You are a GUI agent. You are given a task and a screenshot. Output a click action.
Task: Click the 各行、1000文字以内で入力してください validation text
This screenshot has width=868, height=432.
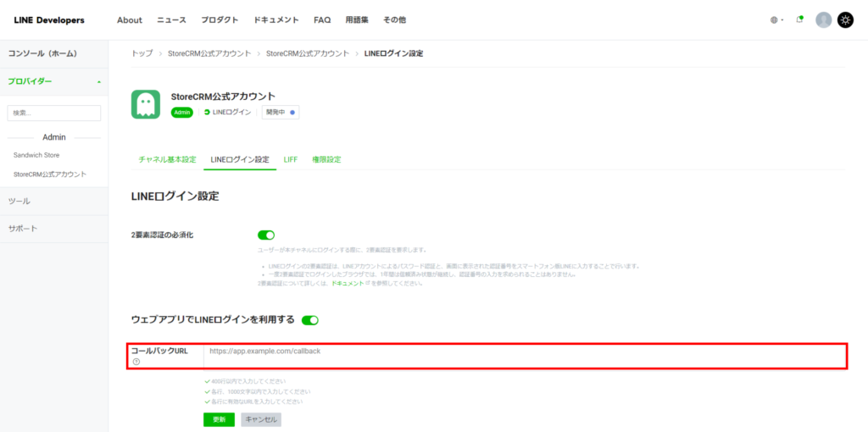pos(261,391)
